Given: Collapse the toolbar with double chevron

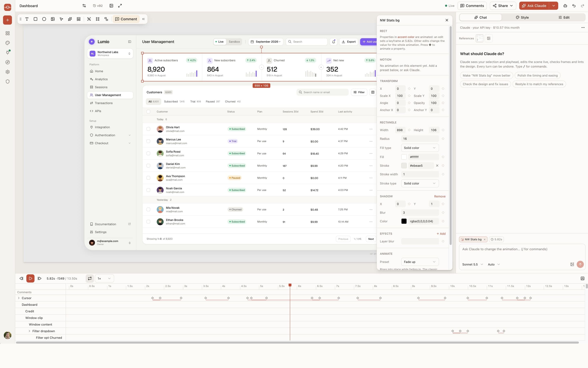Looking at the screenshot, I should coord(143,19).
